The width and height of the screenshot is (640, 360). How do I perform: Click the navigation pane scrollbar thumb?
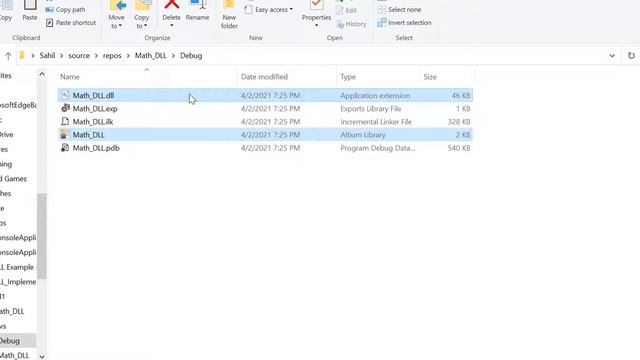(x=42, y=236)
